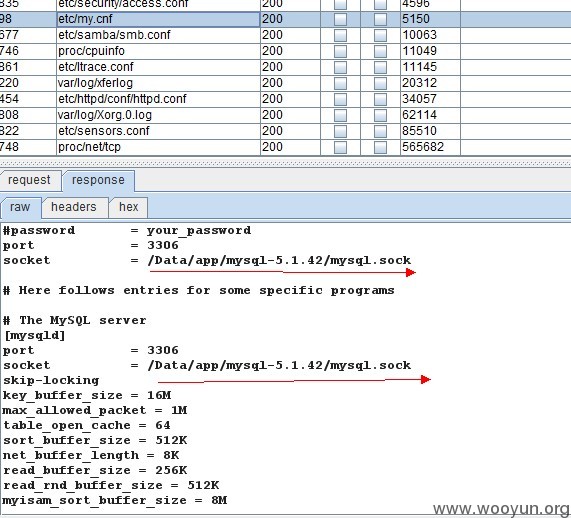
Task: Select the etc/my.cnf payload cell
Action: pyautogui.click(x=158, y=19)
